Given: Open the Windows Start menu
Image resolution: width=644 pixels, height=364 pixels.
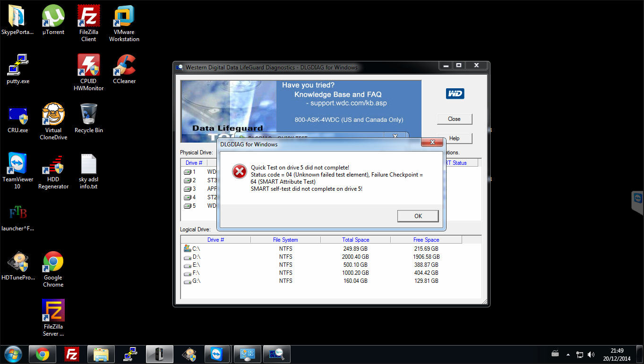Looking at the screenshot, I should click(x=13, y=354).
